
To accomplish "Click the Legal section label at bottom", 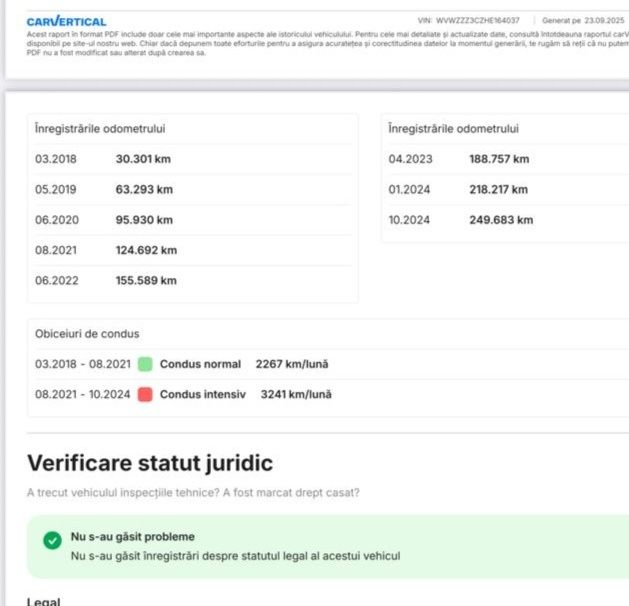I will [43, 601].
